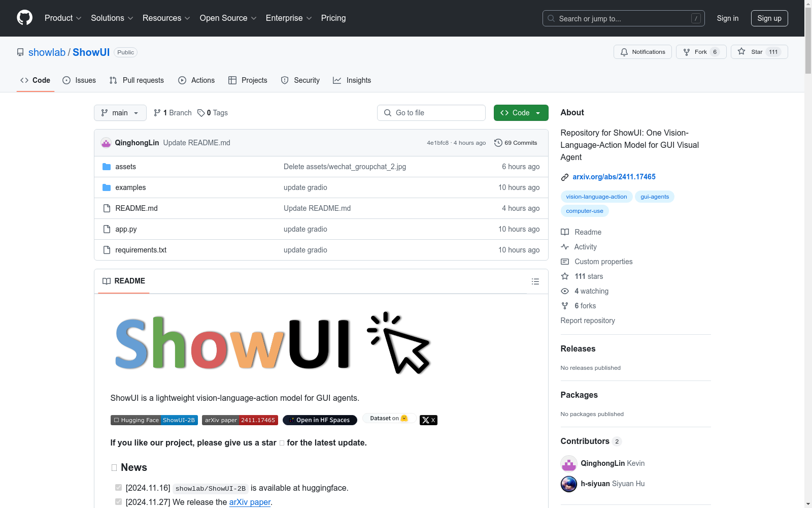Open the Activity page link
Viewport: 812px width, 508px height.
click(579, 247)
